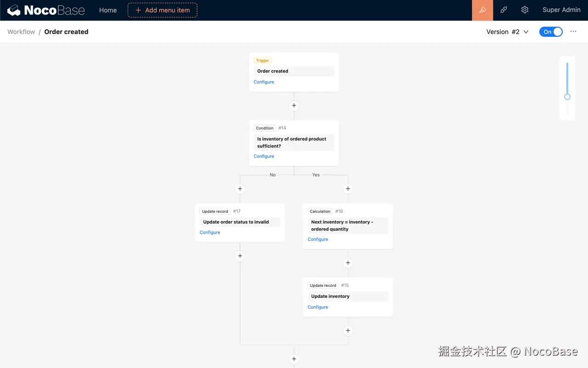This screenshot has height=368, width=588.
Task: Click the Workflow breadcrumb link
Action: (x=21, y=31)
